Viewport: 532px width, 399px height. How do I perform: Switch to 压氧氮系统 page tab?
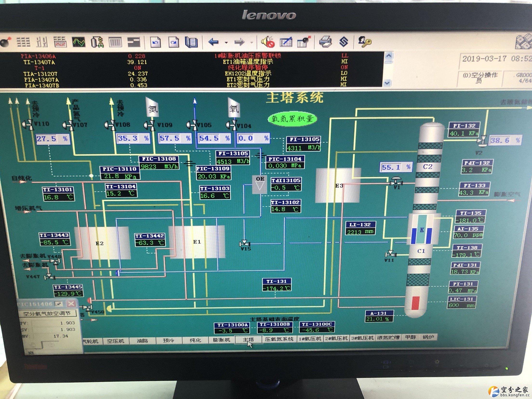pyautogui.click(x=279, y=339)
